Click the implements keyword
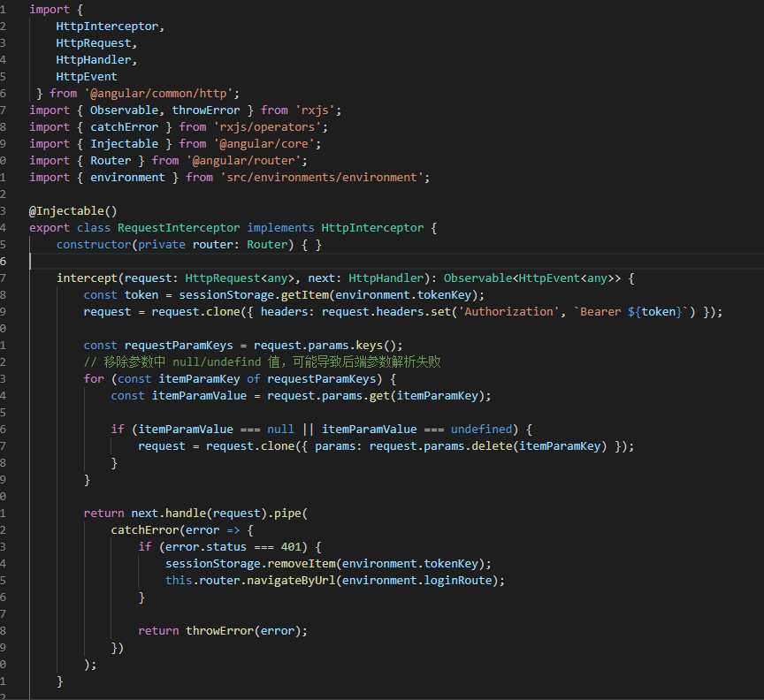Image resolution: width=764 pixels, height=700 pixels. [280, 227]
